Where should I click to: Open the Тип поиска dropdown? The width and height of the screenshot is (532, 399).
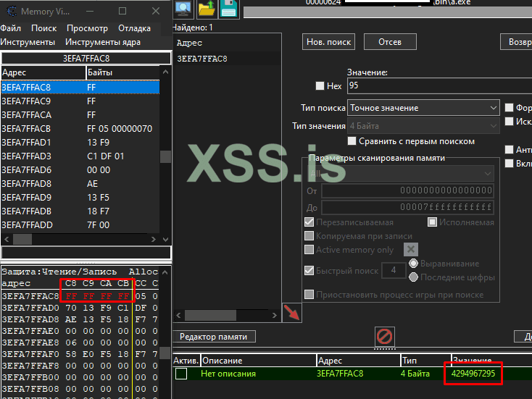[423, 108]
